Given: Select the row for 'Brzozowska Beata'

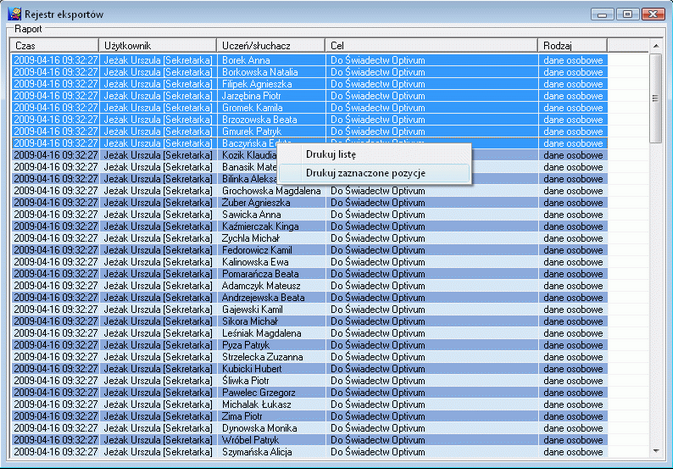Looking at the screenshot, I should (x=309, y=120).
